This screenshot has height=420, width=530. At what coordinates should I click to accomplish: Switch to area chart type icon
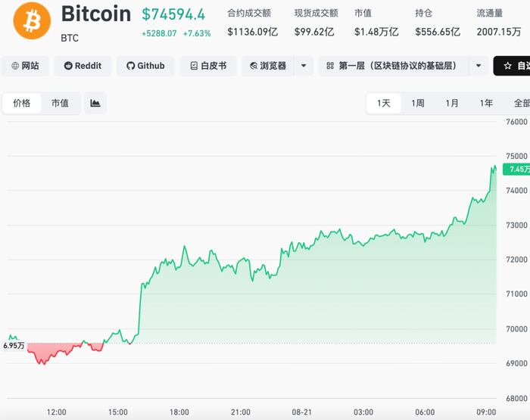pyautogui.click(x=95, y=103)
